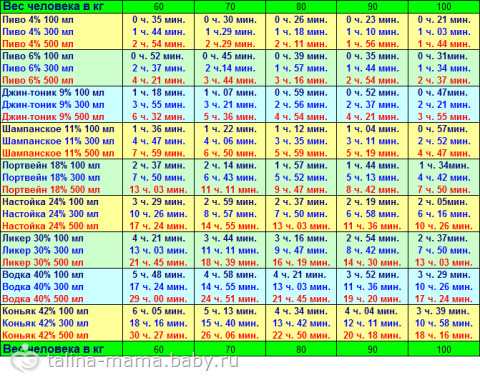Click the 'Пиво 4% 100 мл' row label
Image resolution: width=480 pixels, height=385 pixels.
(x=38, y=20)
